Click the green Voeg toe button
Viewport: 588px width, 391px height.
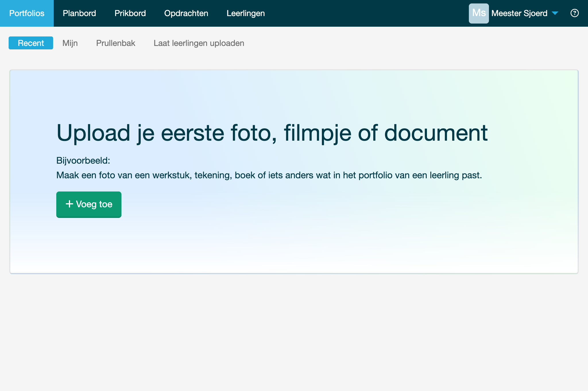point(89,204)
